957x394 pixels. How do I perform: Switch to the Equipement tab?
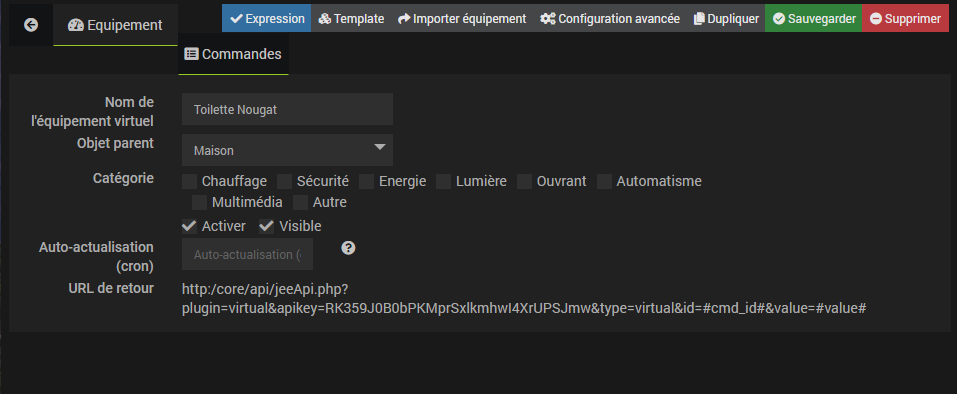(115, 25)
